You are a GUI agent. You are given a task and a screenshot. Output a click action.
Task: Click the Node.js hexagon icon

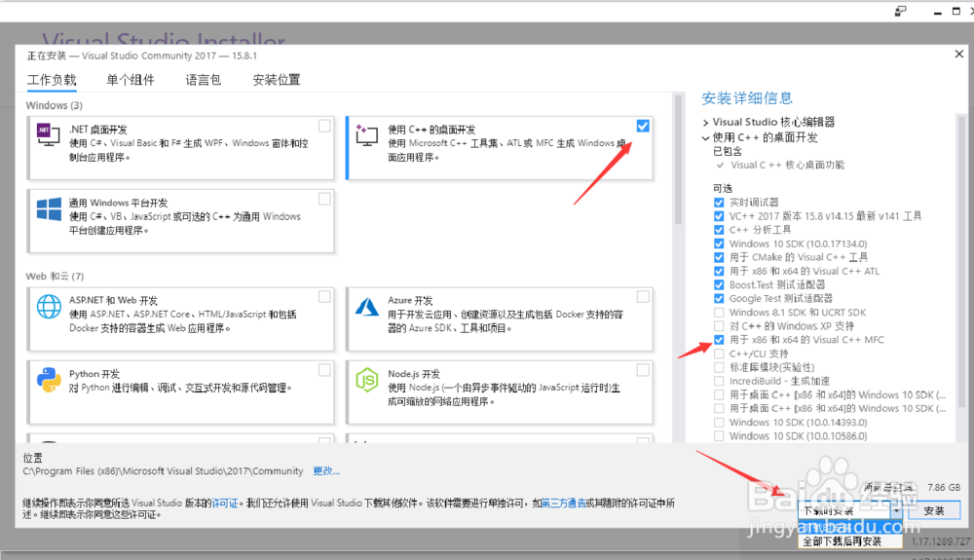tap(367, 380)
